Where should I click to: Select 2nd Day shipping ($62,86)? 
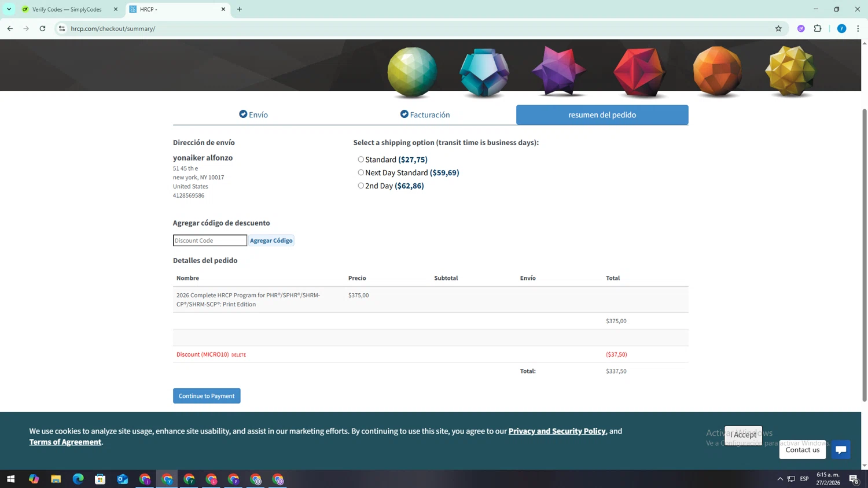tap(361, 186)
